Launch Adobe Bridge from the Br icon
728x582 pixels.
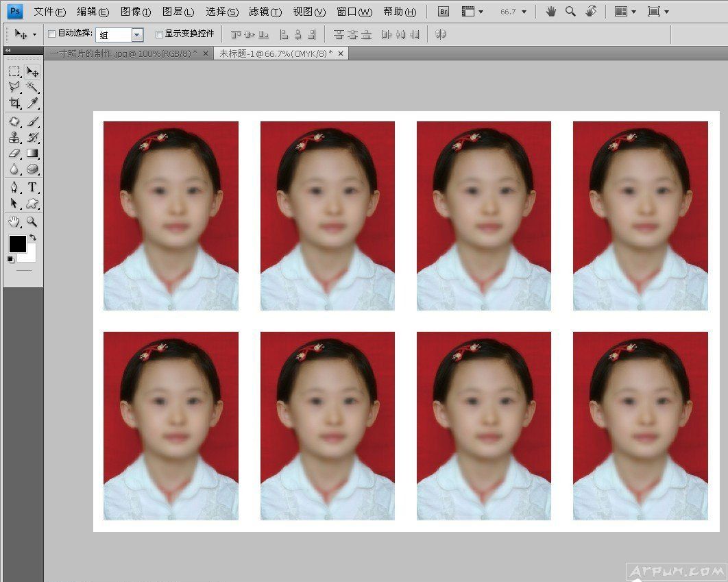pyautogui.click(x=444, y=12)
